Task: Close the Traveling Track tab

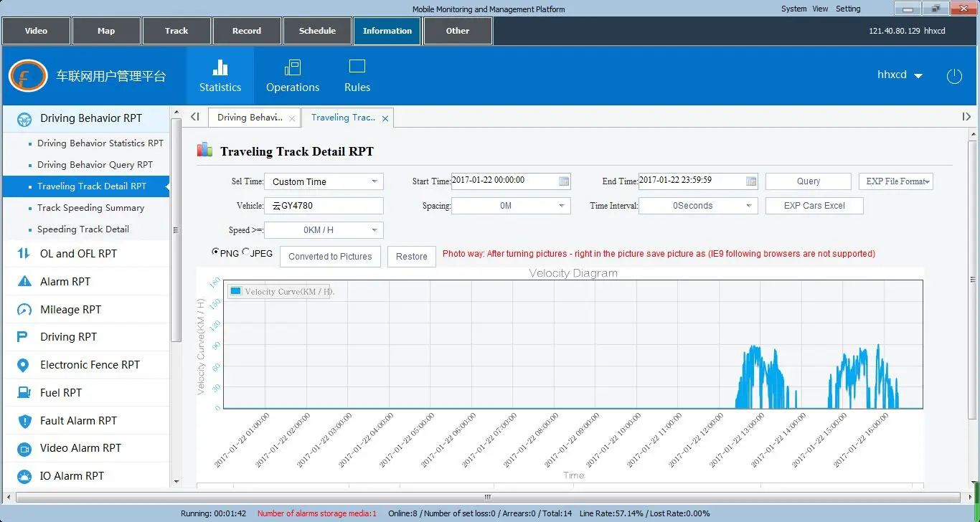Action: (385, 118)
